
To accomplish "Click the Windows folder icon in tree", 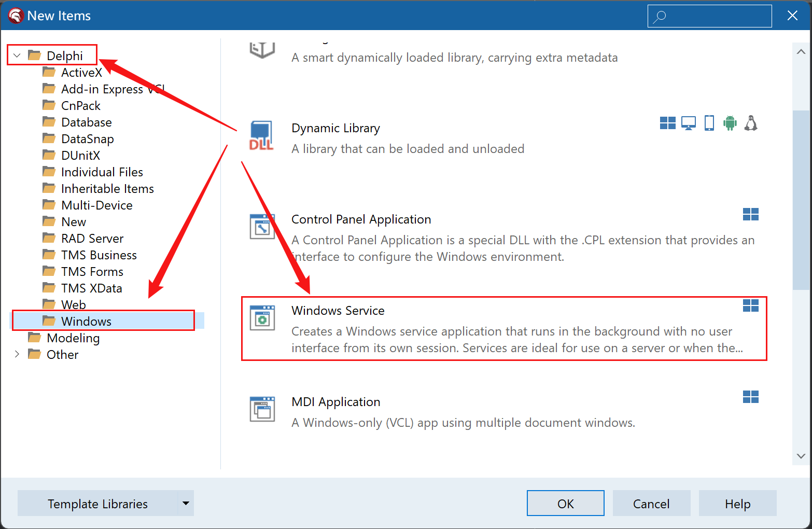I will (49, 321).
